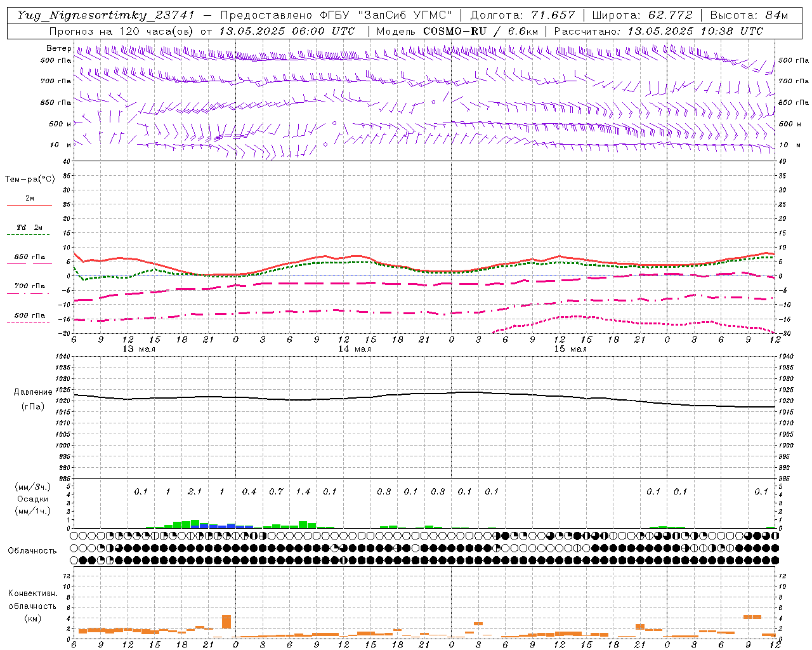Select the longitude value Долгота: 71.657

[x=523, y=15]
